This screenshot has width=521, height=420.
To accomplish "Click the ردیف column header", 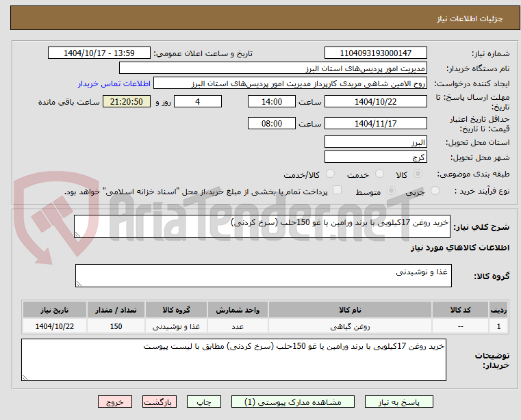I will [498, 310].
